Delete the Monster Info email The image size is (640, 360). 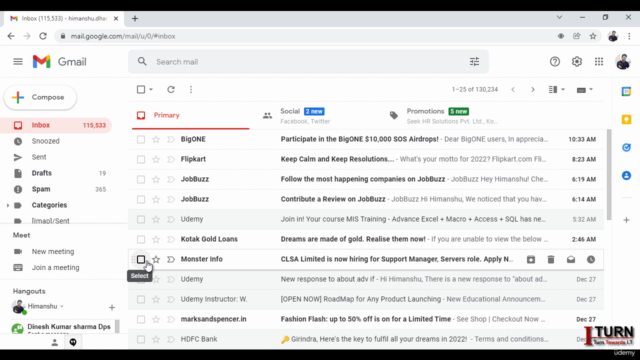pyautogui.click(x=551, y=259)
